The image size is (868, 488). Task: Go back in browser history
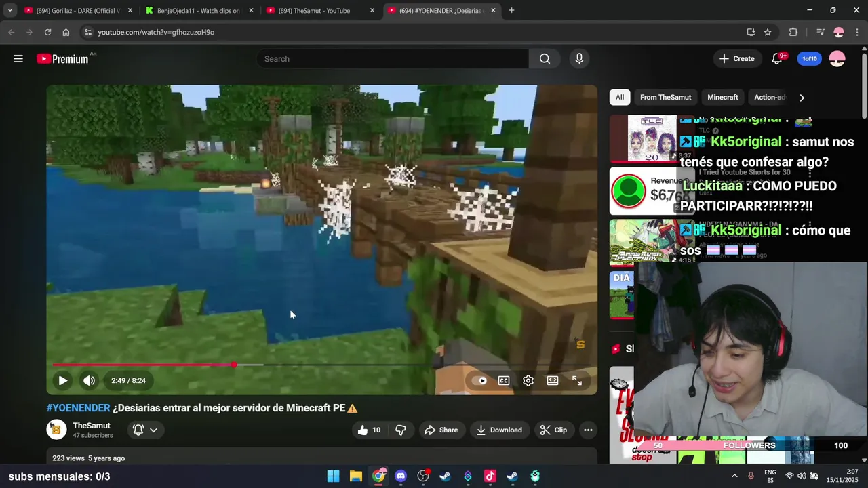coord(11,32)
